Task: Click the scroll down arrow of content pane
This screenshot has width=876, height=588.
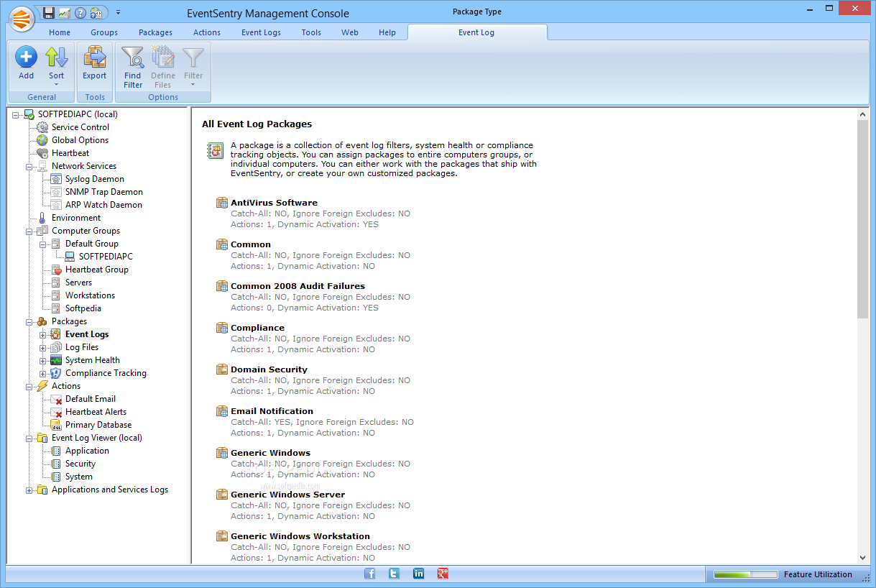Action: pyautogui.click(x=862, y=558)
